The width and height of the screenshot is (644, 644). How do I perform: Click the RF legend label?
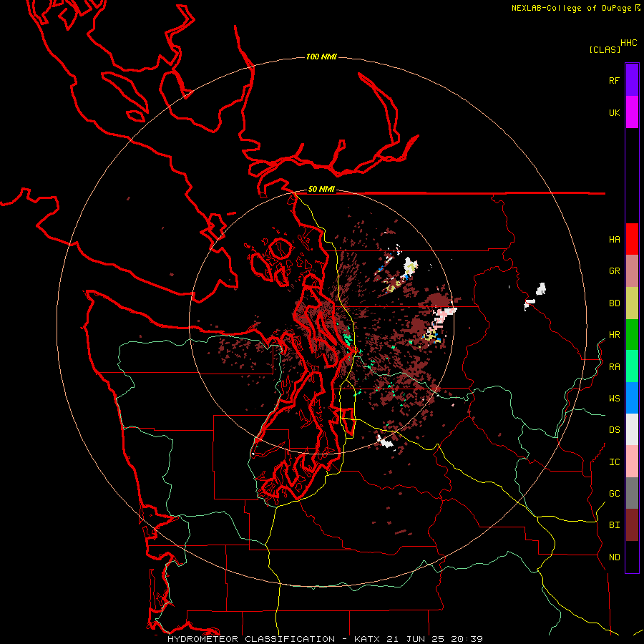click(x=614, y=80)
